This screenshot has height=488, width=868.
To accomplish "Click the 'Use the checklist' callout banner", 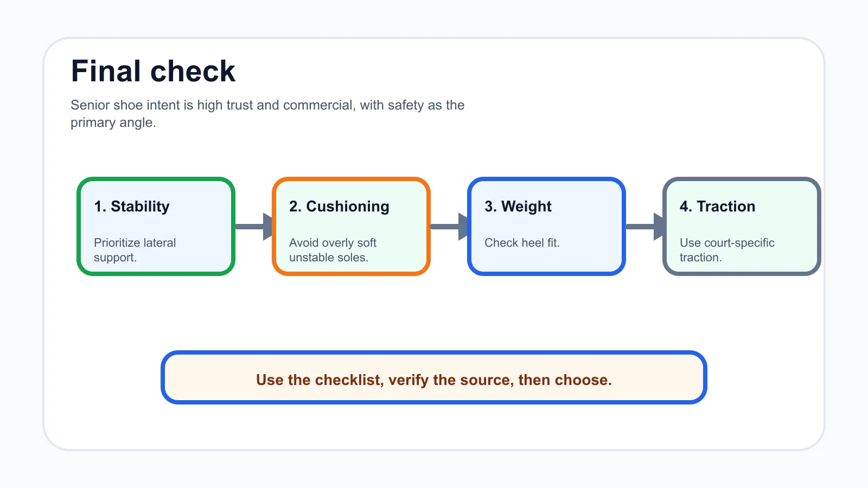I will point(434,377).
